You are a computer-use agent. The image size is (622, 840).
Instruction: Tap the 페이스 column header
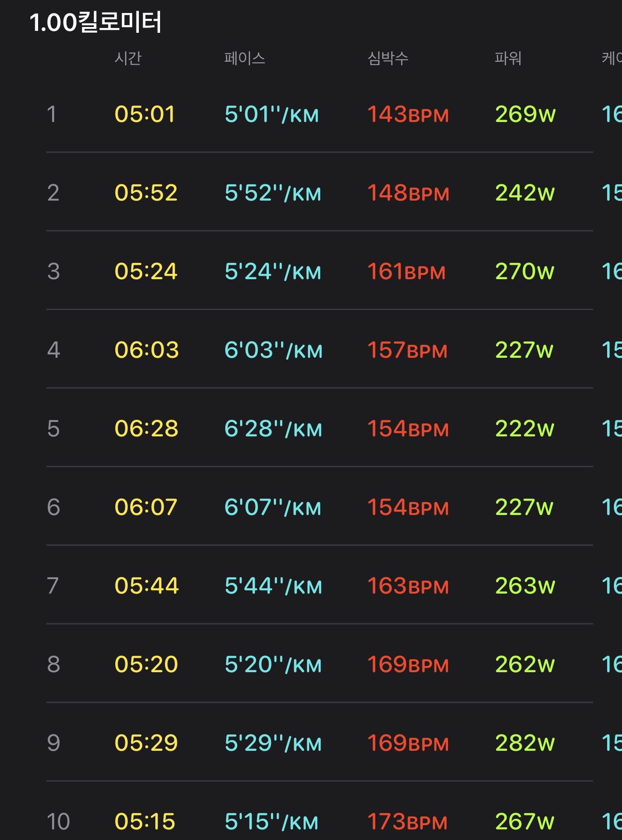pos(245,58)
